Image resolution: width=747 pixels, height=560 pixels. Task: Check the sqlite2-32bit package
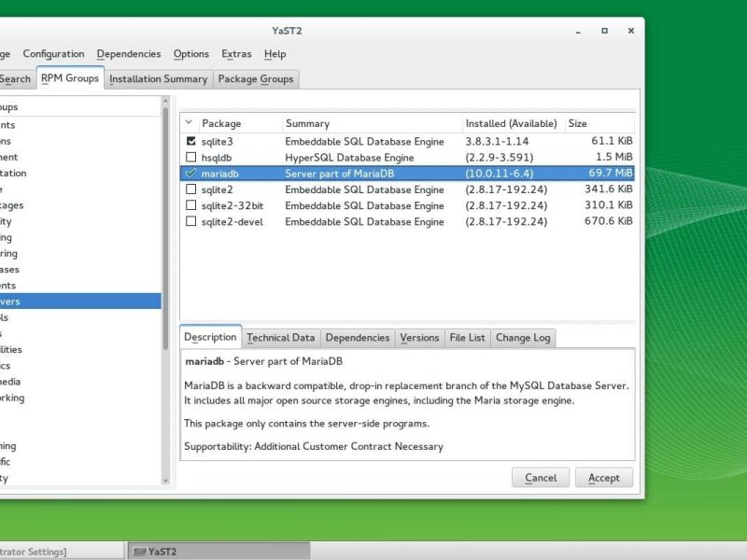190,205
